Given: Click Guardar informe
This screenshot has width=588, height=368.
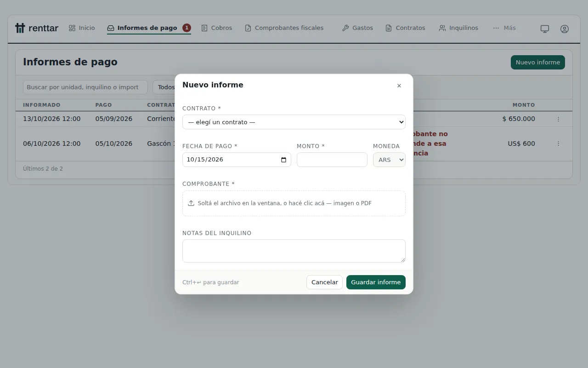Looking at the screenshot, I should [x=376, y=282].
